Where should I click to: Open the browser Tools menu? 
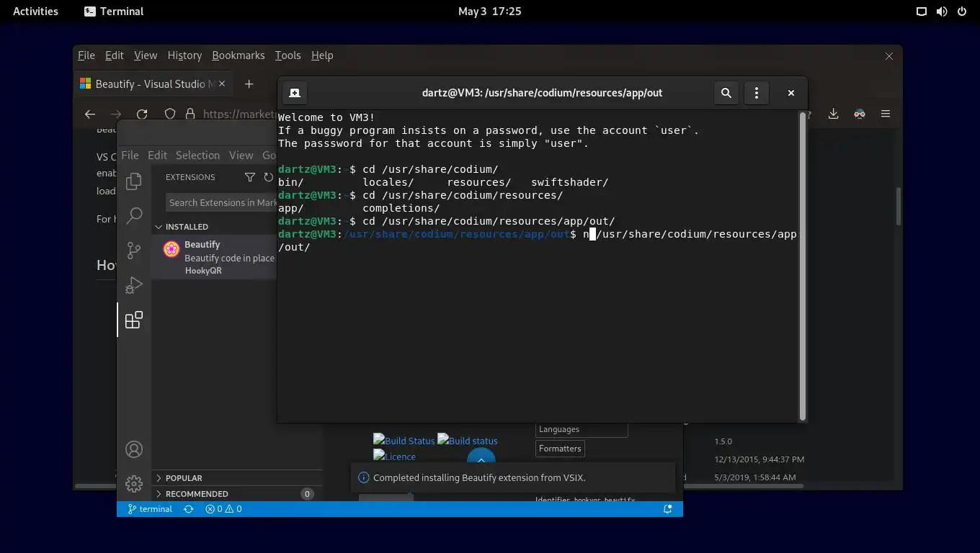click(x=288, y=55)
